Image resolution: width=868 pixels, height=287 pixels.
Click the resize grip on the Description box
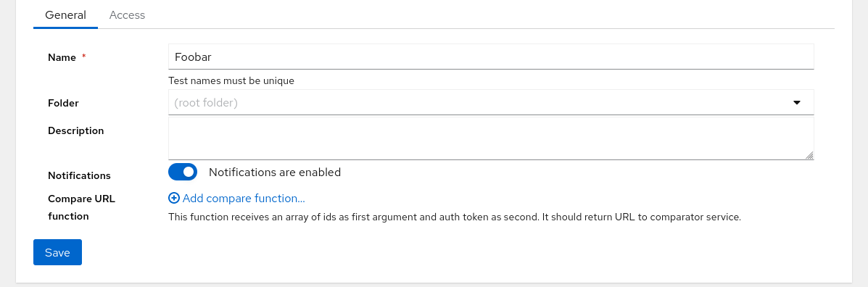pos(809,155)
